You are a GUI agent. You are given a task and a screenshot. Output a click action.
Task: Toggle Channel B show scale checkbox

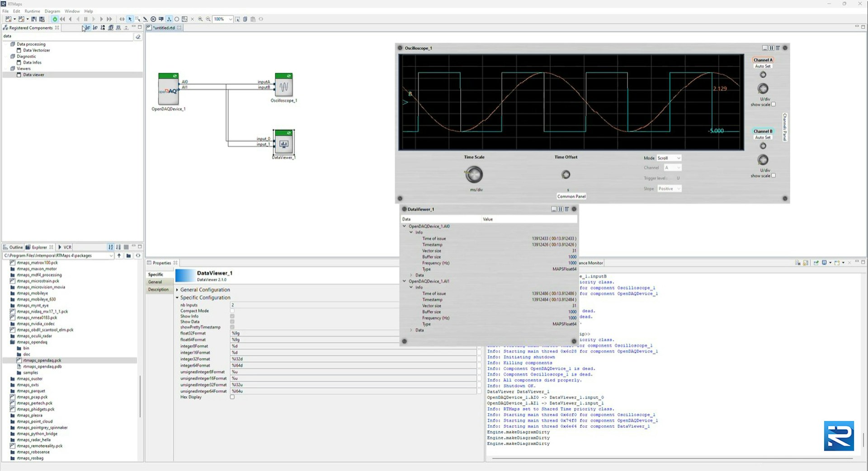pyautogui.click(x=773, y=176)
